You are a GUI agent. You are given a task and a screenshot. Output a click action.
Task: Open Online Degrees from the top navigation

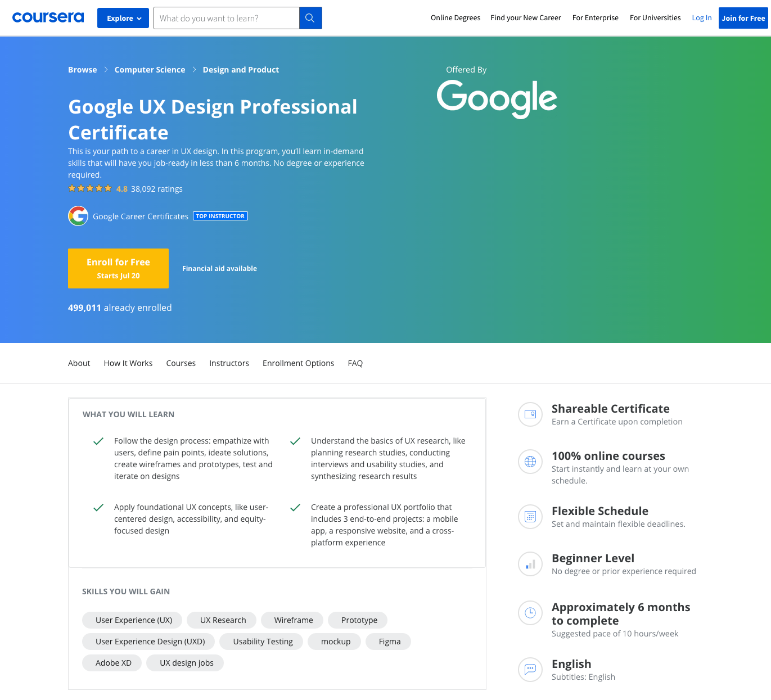pyautogui.click(x=456, y=17)
